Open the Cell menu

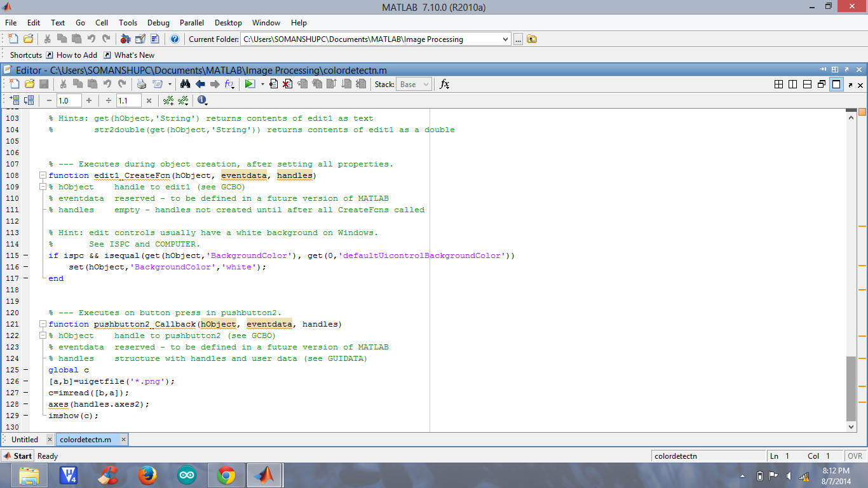[x=102, y=22]
